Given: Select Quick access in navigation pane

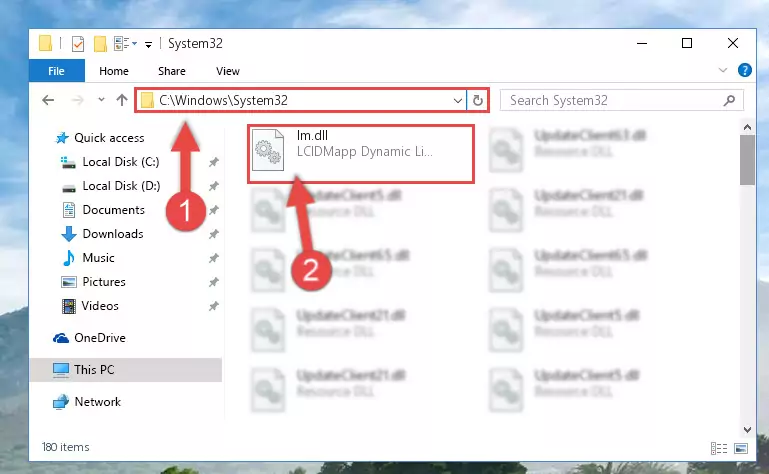Looking at the screenshot, I should pos(109,138).
